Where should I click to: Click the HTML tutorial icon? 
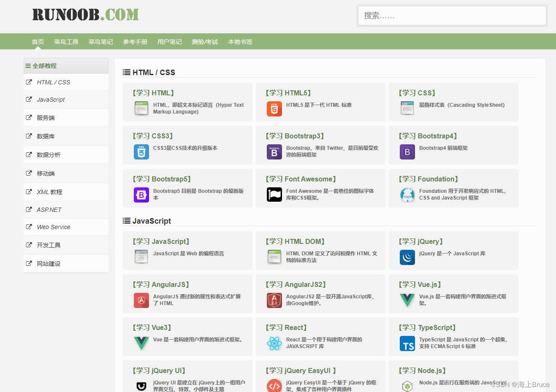tap(141, 109)
